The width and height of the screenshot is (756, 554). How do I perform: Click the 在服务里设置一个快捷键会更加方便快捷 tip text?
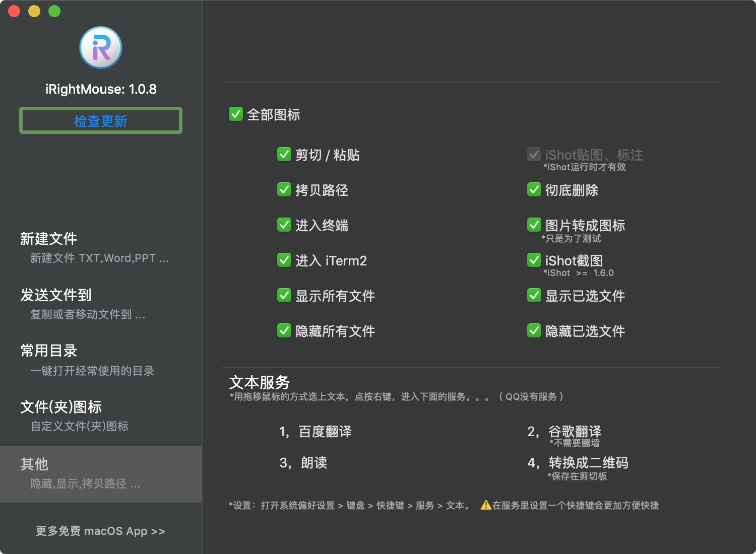pyautogui.click(x=576, y=506)
